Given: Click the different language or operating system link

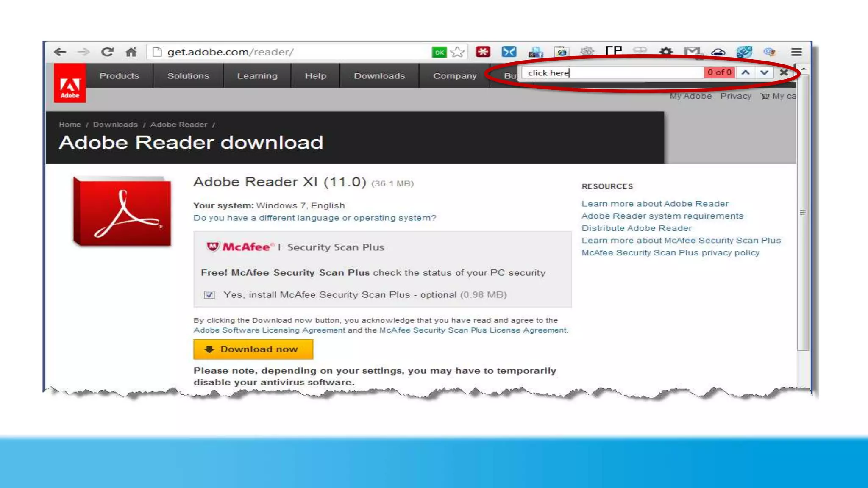Looking at the screenshot, I should (x=314, y=218).
